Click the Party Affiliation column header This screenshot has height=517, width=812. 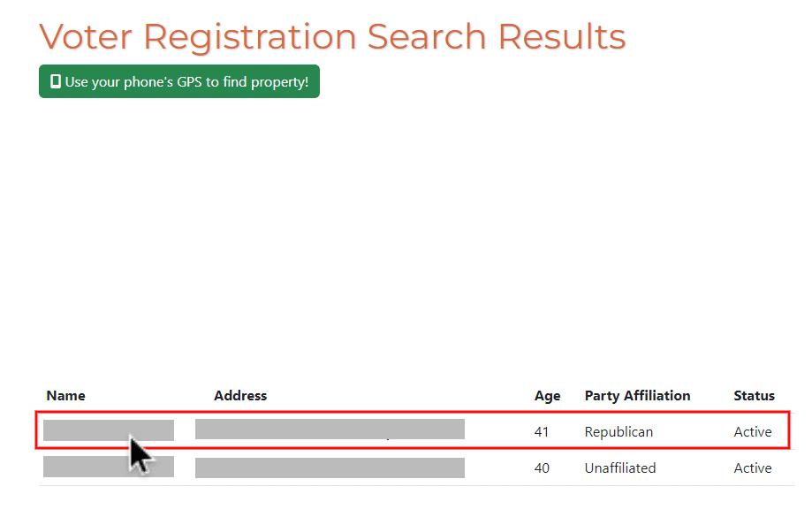(x=637, y=396)
